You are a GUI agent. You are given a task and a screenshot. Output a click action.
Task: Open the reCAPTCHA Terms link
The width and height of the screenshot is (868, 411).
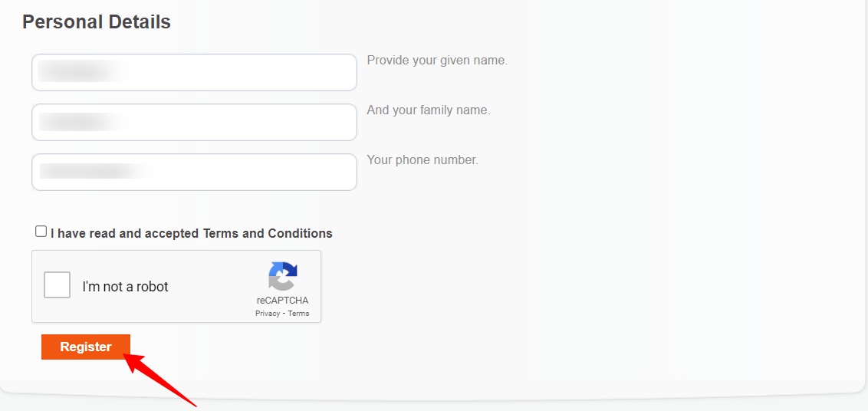[x=298, y=314]
